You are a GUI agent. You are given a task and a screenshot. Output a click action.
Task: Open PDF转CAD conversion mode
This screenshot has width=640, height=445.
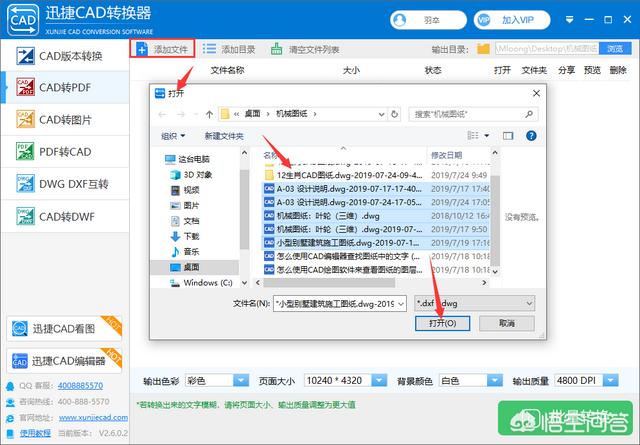65,151
